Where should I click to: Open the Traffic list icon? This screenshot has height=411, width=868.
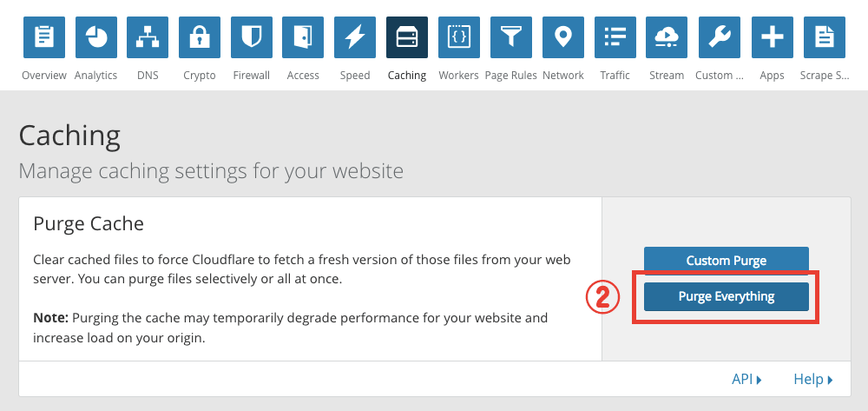(615, 37)
